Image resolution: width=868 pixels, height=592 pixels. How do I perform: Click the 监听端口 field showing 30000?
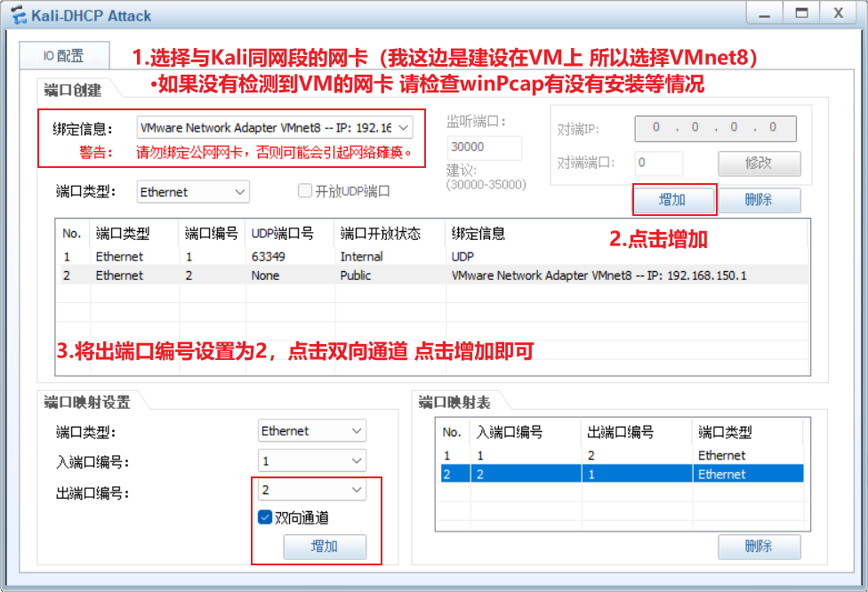pyautogui.click(x=484, y=148)
